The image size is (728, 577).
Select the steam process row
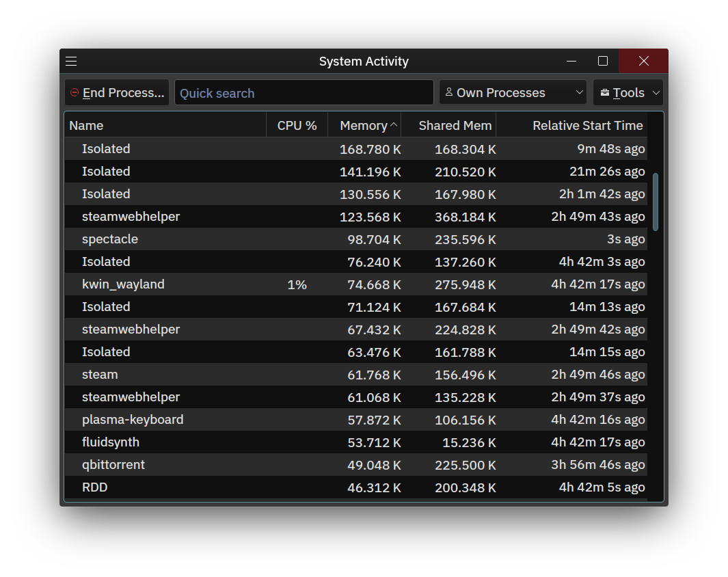point(356,375)
